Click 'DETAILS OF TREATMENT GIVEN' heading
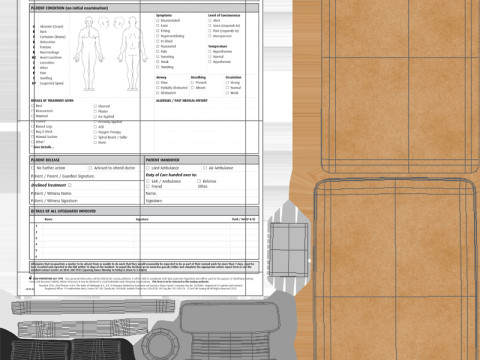The height and width of the screenshot is (360, 480). click(x=52, y=100)
